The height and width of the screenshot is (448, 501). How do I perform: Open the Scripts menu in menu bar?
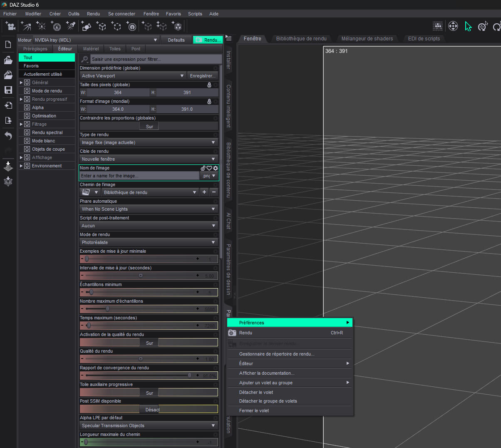(x=195, y=14)
